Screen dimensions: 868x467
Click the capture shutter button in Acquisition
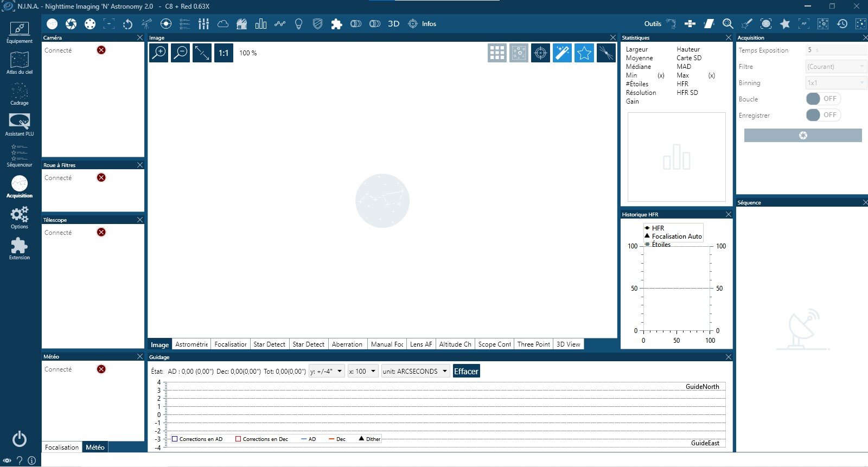[803, 135]
